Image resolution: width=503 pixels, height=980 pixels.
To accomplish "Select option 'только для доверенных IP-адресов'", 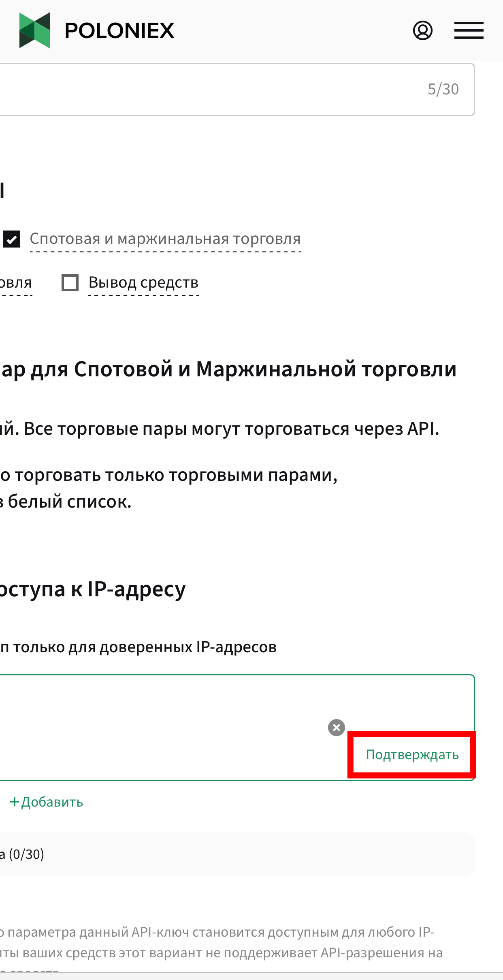I will [145, 647].
